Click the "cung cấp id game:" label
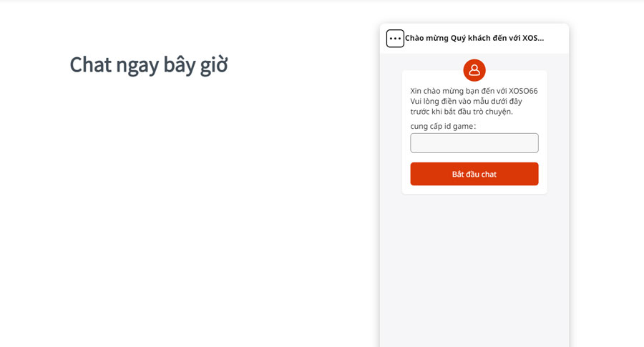The height and width of the screenshot is (347, 644). (x=443, y=126)
